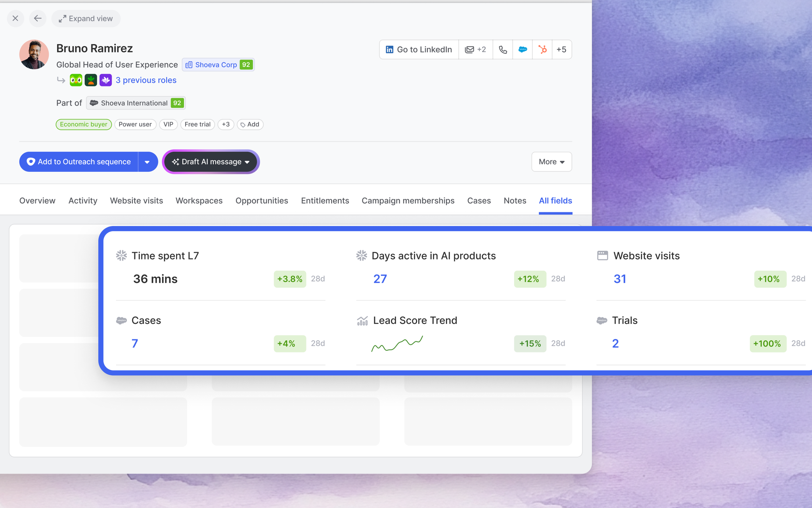Click the purple previous-role company icon
Screen dimensions: 812x508
coord(105,80)
